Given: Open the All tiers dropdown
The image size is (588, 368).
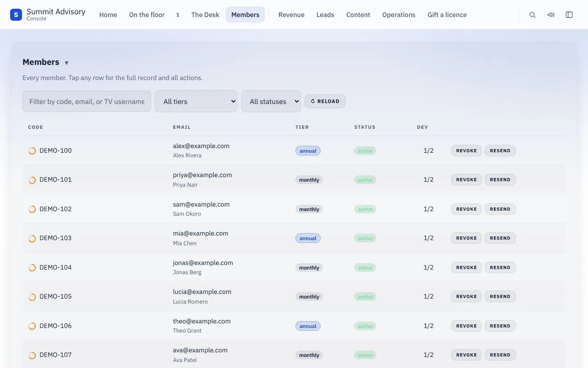Looking at the screenshot, I should 196,101.
